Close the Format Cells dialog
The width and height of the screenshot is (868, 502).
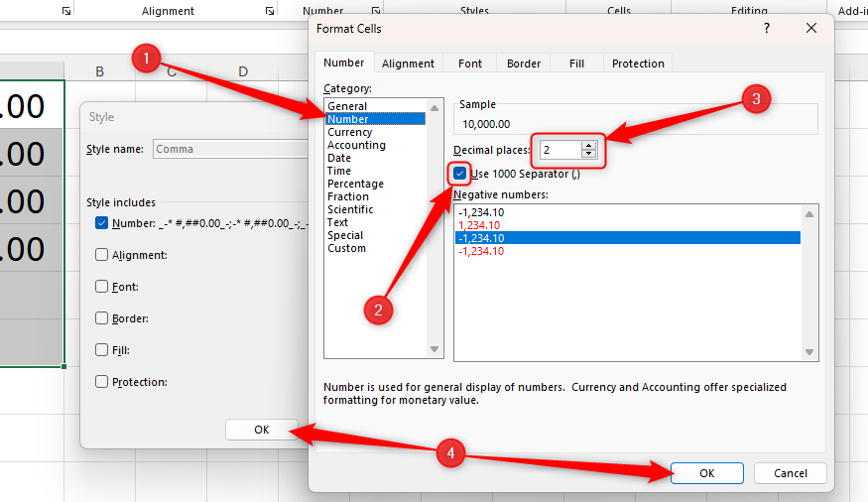(811, 29)
